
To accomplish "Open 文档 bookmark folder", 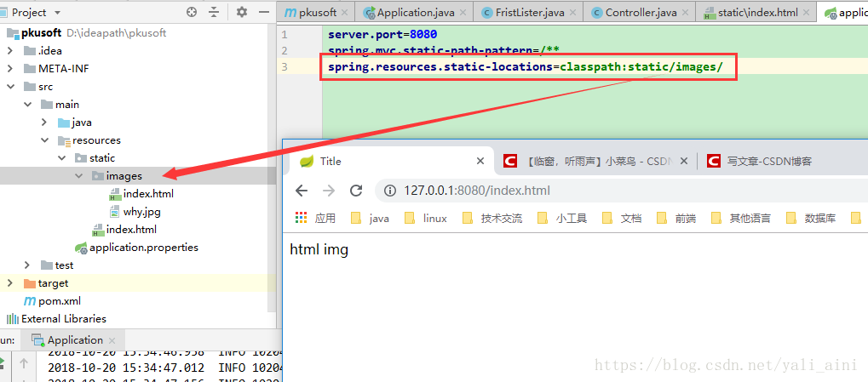I will [622, 219].
